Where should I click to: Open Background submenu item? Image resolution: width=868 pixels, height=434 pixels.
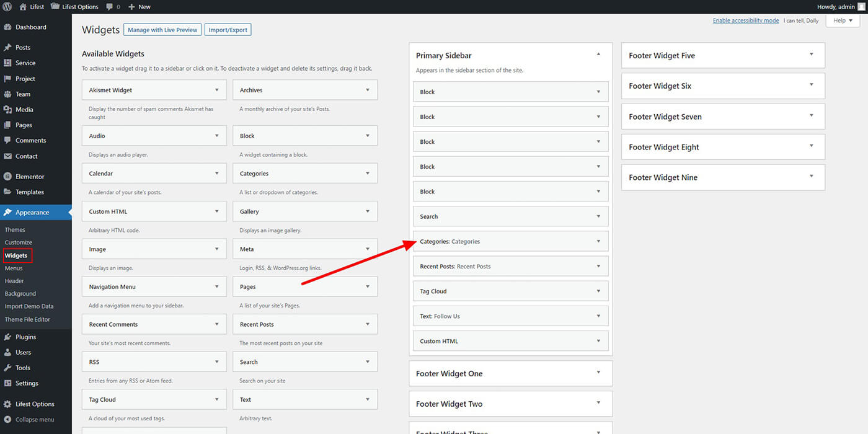coord(20,294)
